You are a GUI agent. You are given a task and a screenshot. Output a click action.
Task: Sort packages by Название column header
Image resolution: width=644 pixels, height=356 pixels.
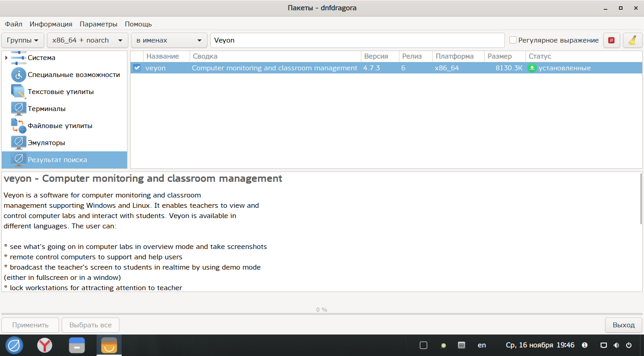pyautogui.click(x=167, y=56)
